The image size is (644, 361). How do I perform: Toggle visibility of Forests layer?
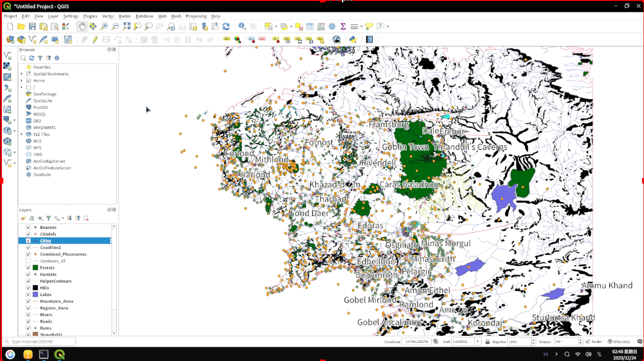pyautogui.click(x=28, y=268)
